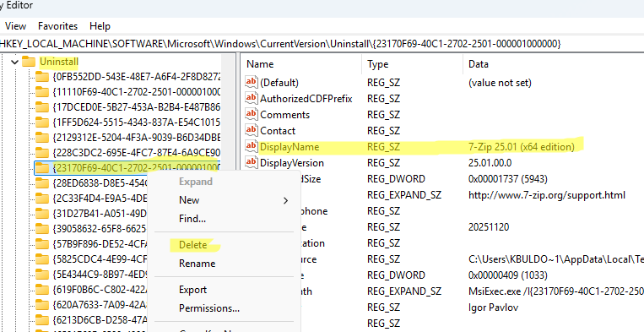Select the {0FB552DD-543E-48E7 key name
644x332 pixels.
137,77
